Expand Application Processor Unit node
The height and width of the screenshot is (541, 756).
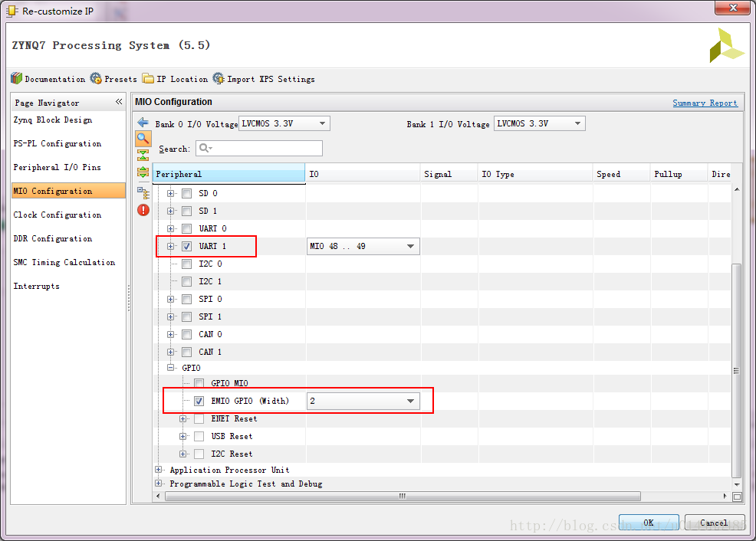point(159,469)
